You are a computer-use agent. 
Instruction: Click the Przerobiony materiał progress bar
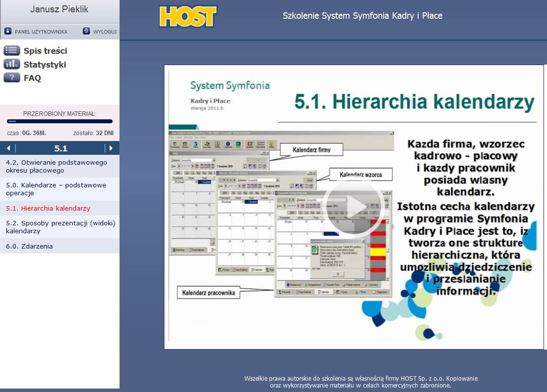point(60,121)
